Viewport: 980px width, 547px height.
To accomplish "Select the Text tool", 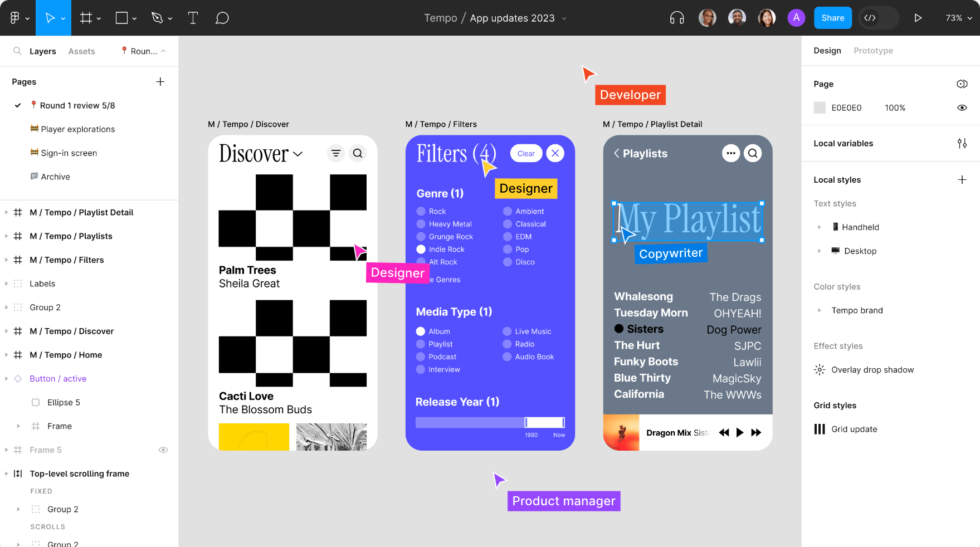I will (193, 17).
